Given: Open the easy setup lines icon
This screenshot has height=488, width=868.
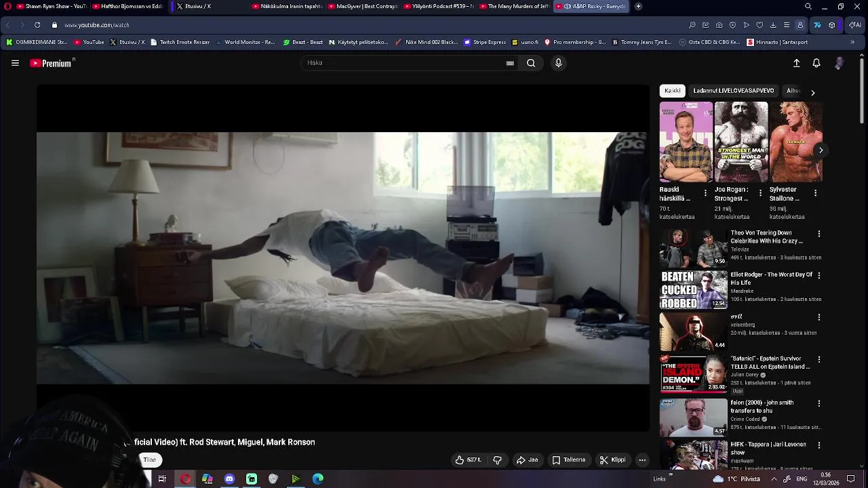Looking at the screenshot, I should tap(787, 25).
